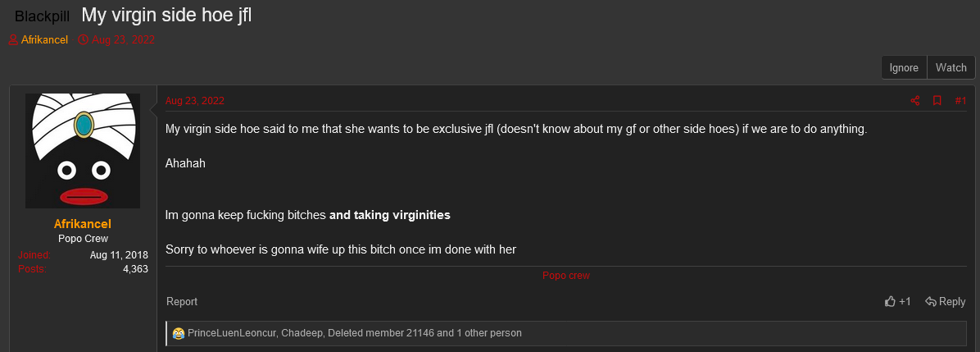Open the #1 post permalink
This screenshot has height=352, width=980.
pyautogui.click(x=960, y=101)
